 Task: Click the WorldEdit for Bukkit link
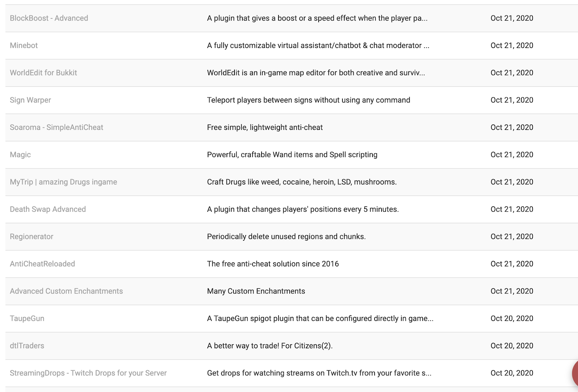(x=43, y=73)
